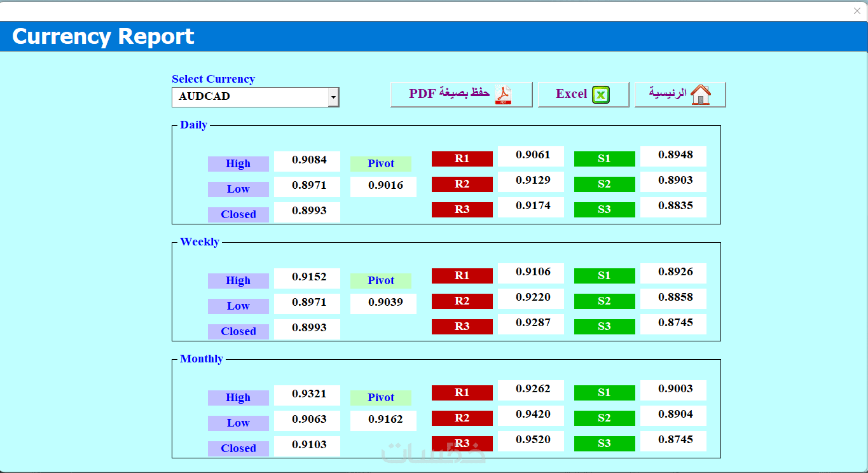
Task: Close the Currency Report window
Action: pos(857,11)
